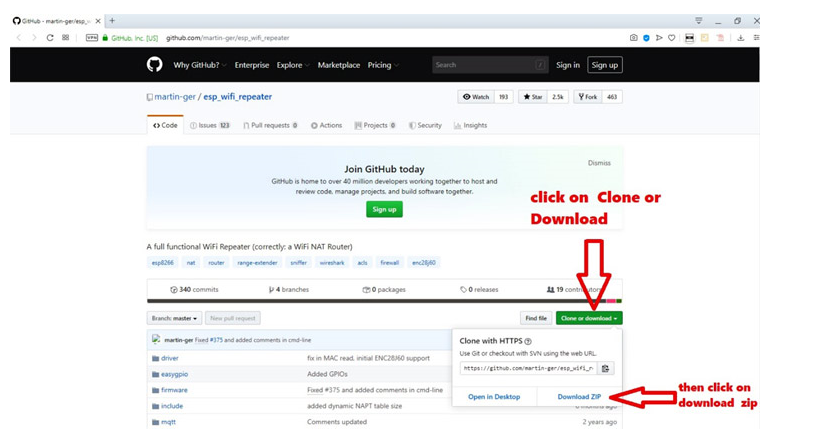This screenshot has width=823, height=446.
Task: Click the send/flow arrow icon in address bar
Action: pos(659,38)
